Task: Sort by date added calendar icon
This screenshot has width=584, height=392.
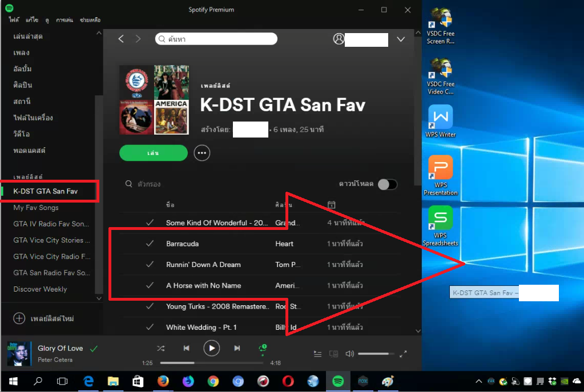Action: pos(332,205)
